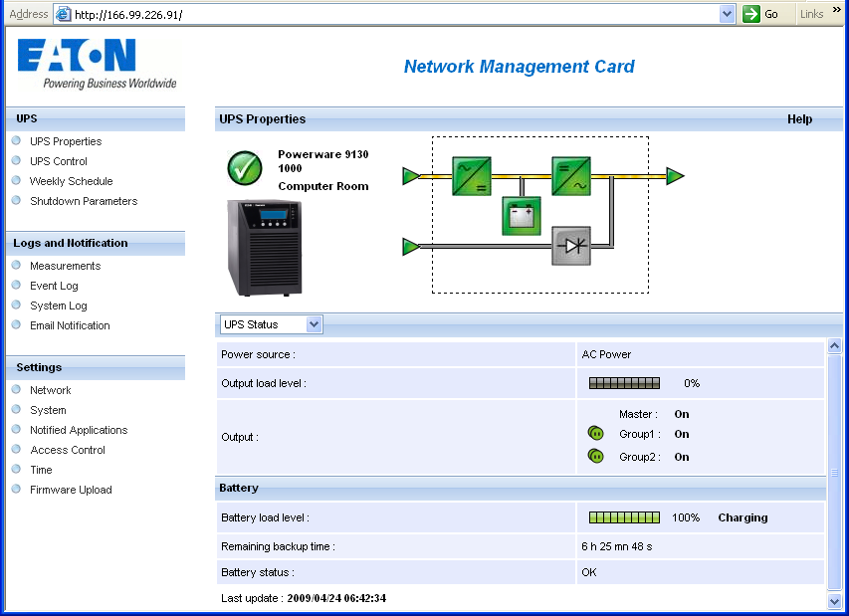Open Email Notification settings
Viewport: 849px width, 616px height.
[x=70, y=325]
